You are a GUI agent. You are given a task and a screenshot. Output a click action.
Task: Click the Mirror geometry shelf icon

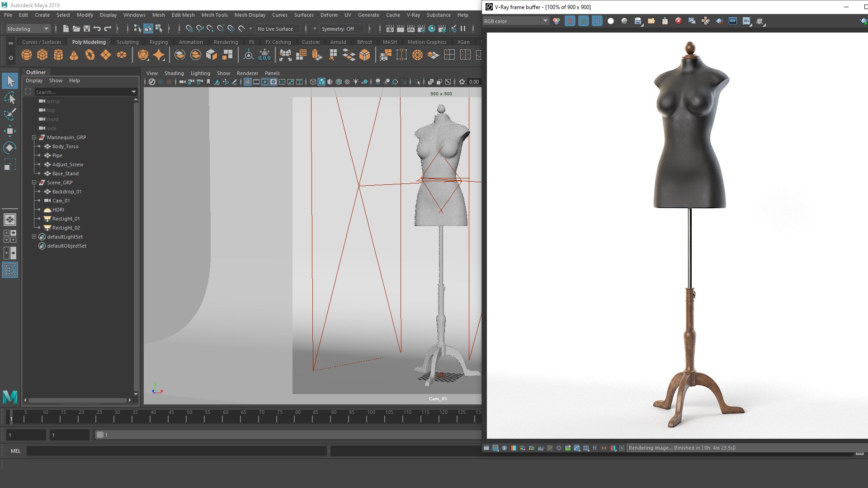click(x=285, y=55)
